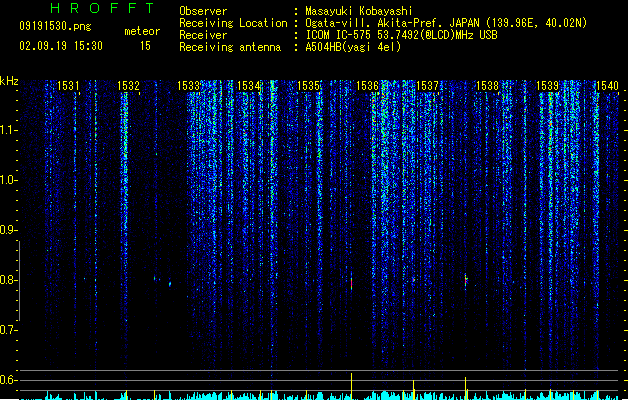The height and width of the screenshot is (400, 629).
Task: Click the ICOM IC-575 receiver details
Action: [x=401, y=35]
